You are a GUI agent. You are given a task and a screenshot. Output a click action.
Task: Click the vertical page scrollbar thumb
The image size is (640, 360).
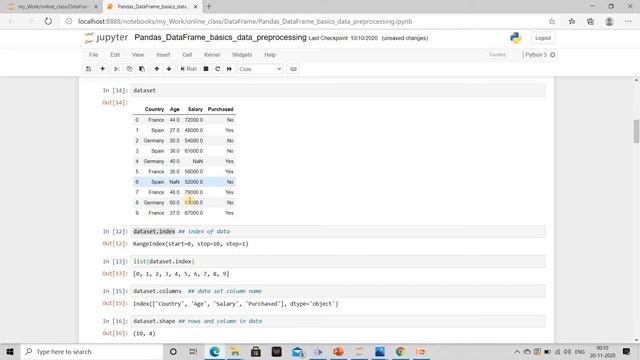pos(636,131)
